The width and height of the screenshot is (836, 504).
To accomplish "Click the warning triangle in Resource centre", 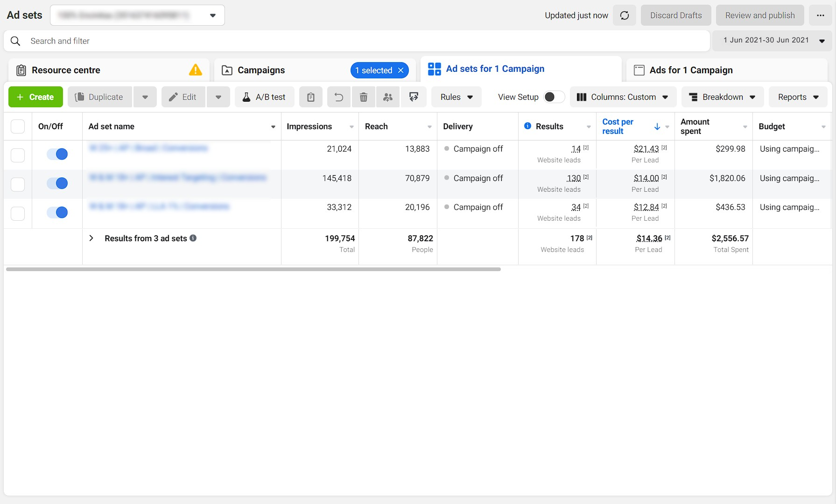I will pyautogui.click(x=196, y=70).
